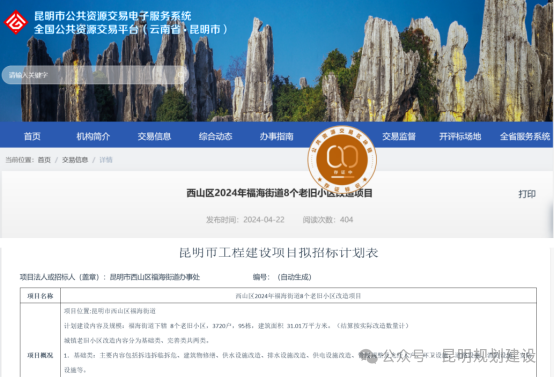Select the 交易信息 navigation item
The image size is (554, 378).
point(154,136)
